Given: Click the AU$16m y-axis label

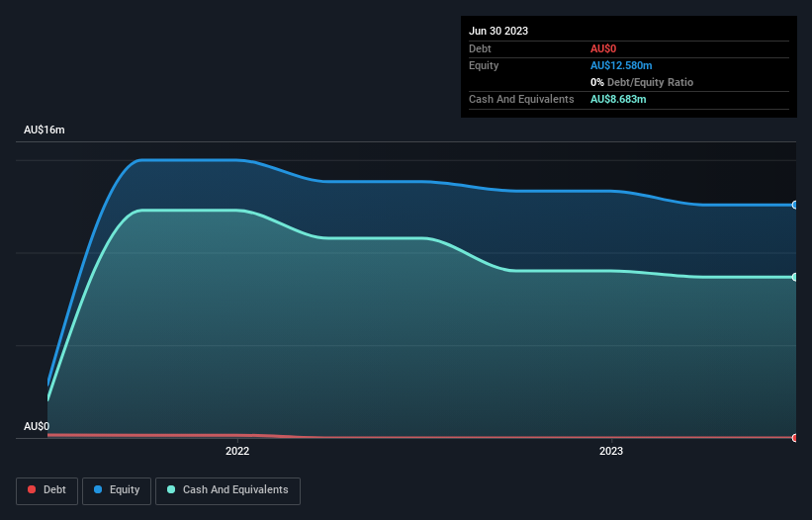Looking at the screenshot, I should pyautogui.click(x=45, y=130).
